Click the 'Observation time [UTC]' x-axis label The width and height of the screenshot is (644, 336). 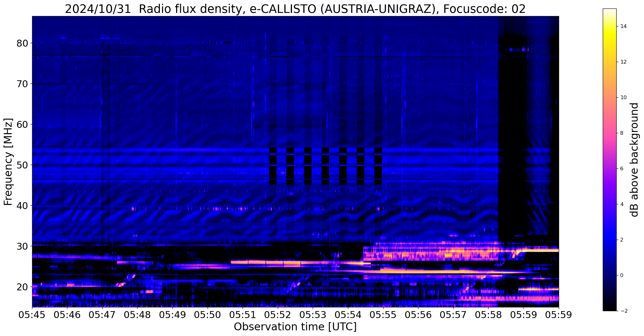click(295, 327)
